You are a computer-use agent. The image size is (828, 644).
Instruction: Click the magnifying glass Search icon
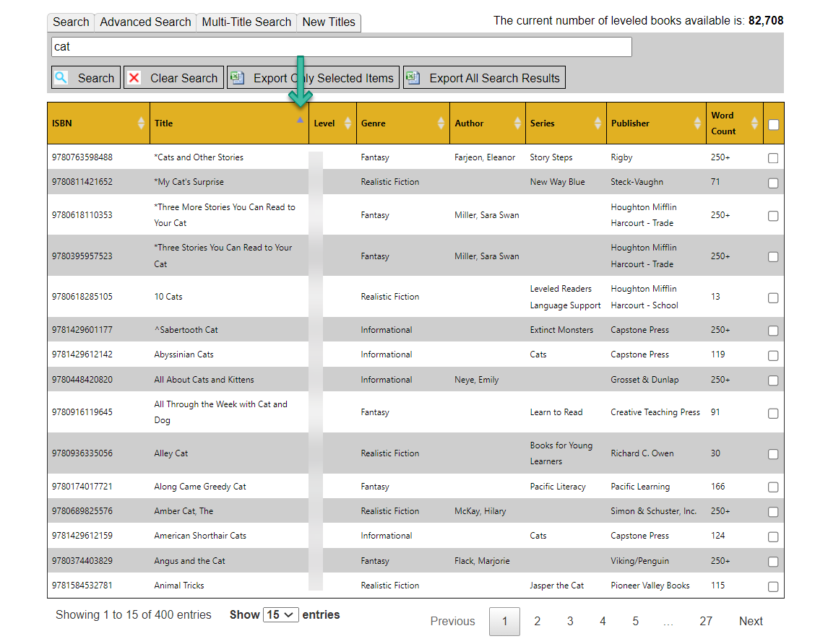point(61,78)
